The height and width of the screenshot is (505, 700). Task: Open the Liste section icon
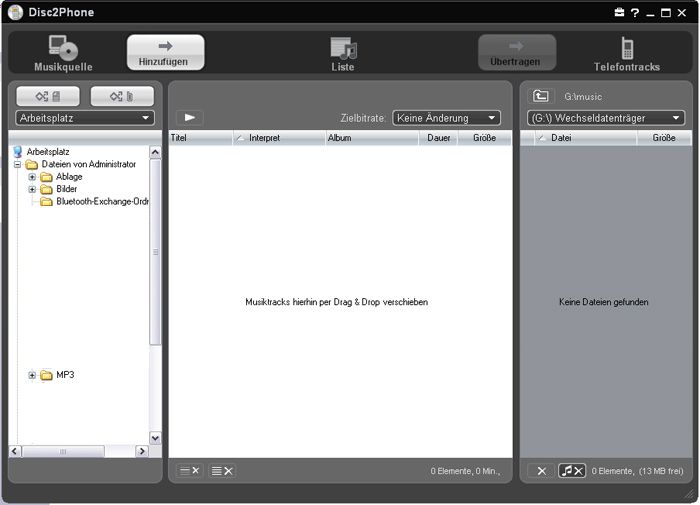343,48
